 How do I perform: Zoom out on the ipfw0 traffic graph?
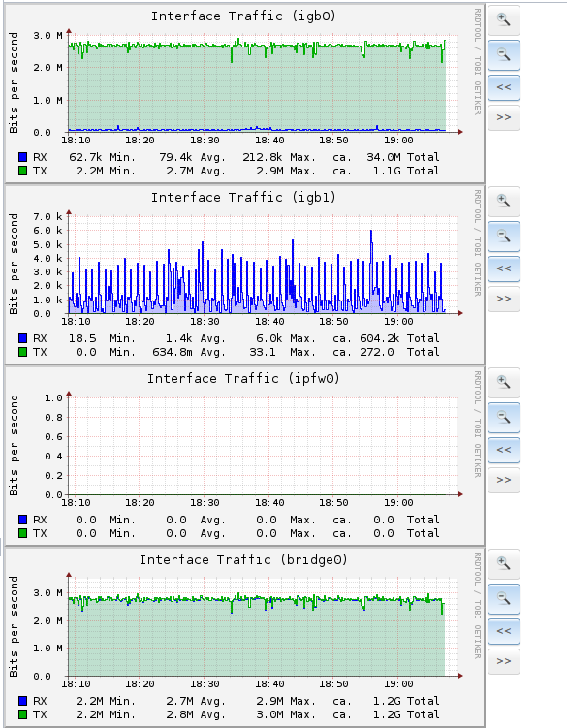point(504,418)
